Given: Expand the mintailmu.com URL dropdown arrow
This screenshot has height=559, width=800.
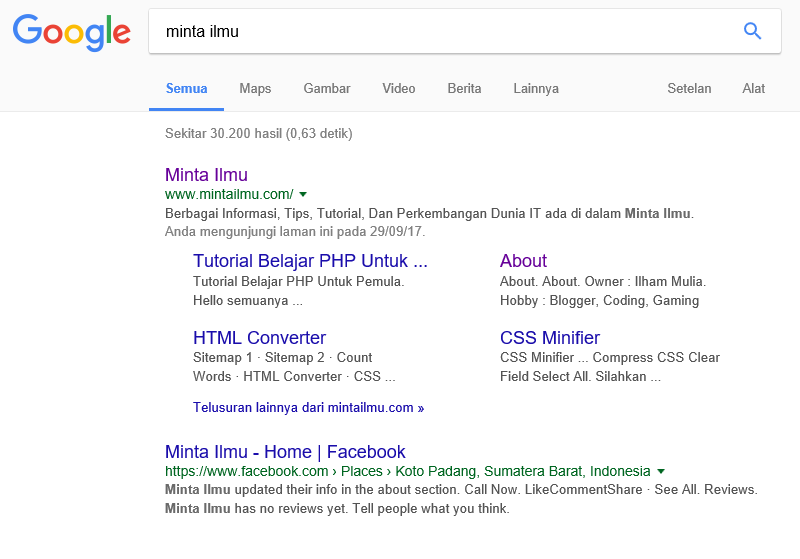Looking at the screenshot, I should click(x=303, y=194).
